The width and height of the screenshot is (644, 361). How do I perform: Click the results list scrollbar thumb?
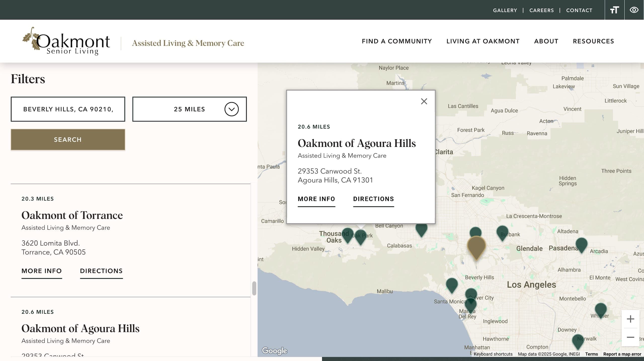(x=254, y=288)
